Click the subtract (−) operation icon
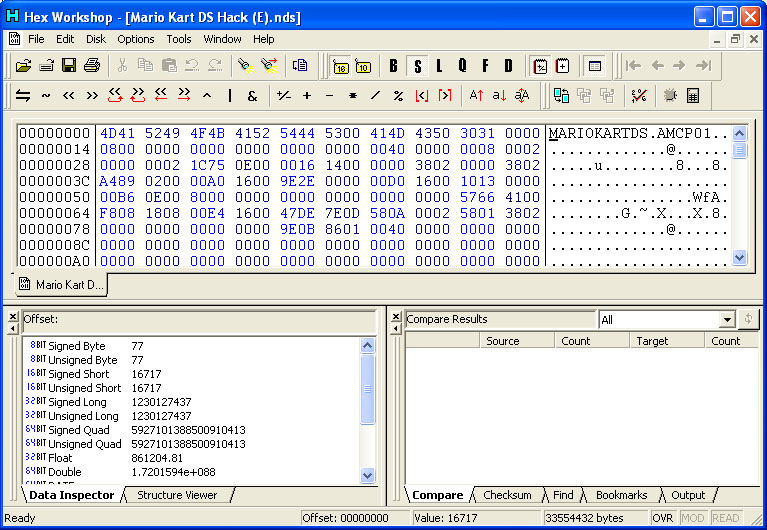This screenshot has width=767, height=530. tap(329, 95)
